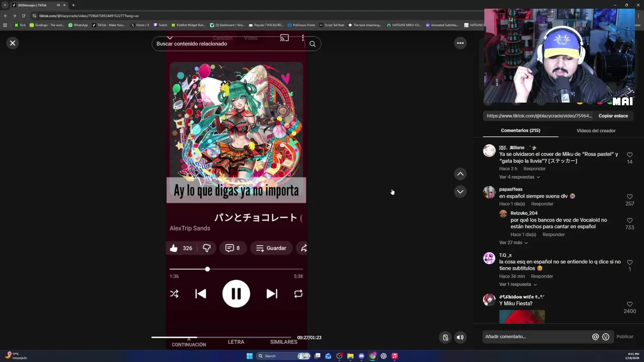The height and width of the screenshot is (362, 644).
Task: Mute the TikTok video volume
Action: coord(460,337)
